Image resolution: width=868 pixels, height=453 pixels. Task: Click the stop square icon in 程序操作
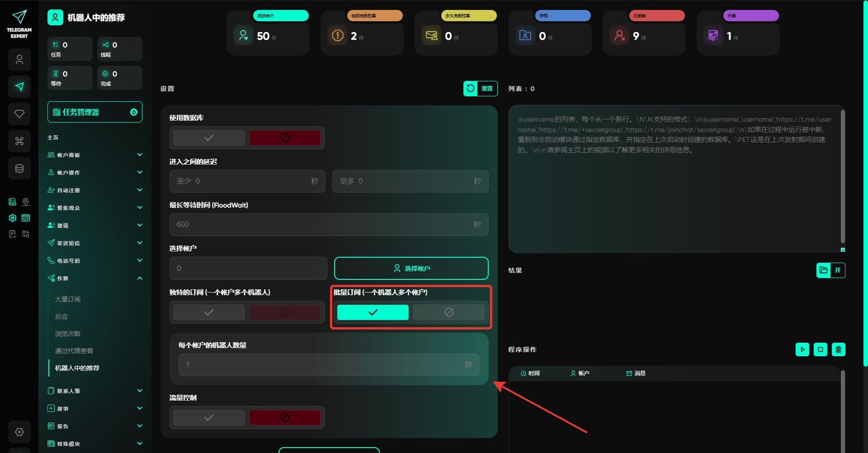[x=820, y=349]
